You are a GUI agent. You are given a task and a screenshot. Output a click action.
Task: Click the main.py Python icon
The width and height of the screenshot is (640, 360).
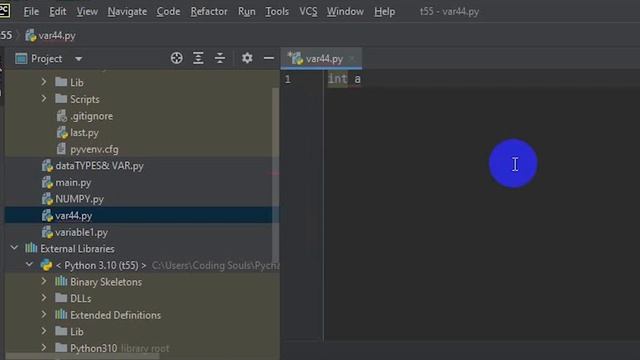pyautogui.click(x=47, y=182)
